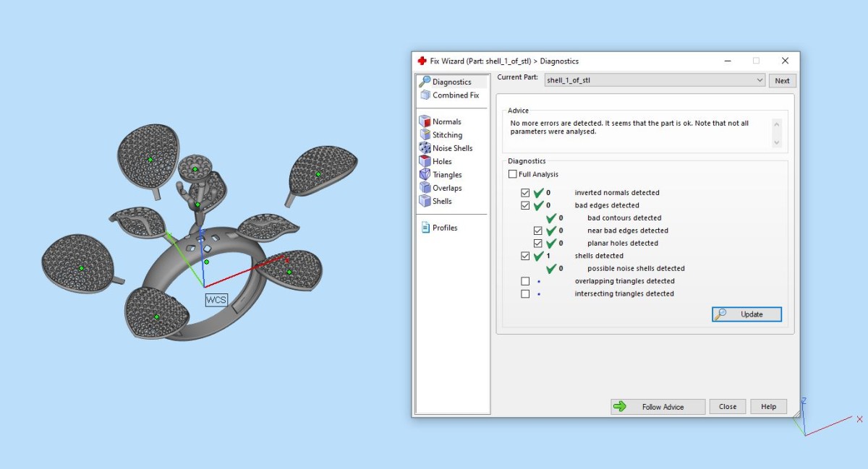Go to the Holes fix icon

click(x=425, y=161)
